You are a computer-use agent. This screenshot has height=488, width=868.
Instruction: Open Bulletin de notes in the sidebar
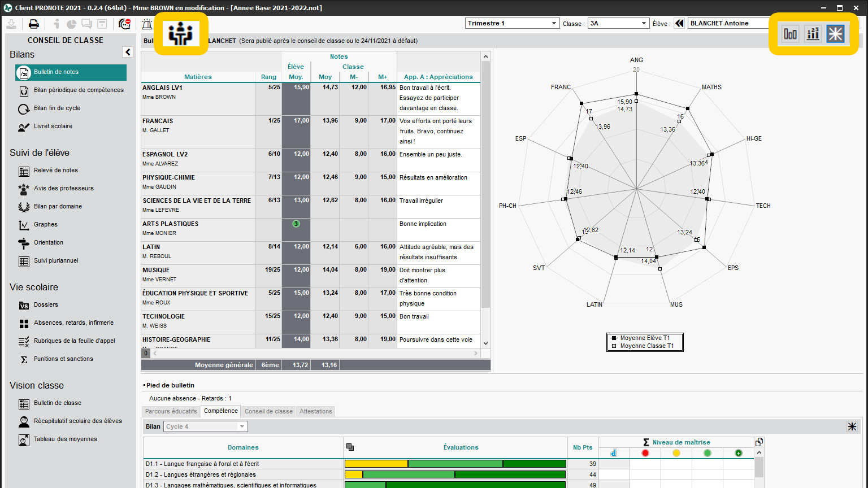tap(71, 72)
